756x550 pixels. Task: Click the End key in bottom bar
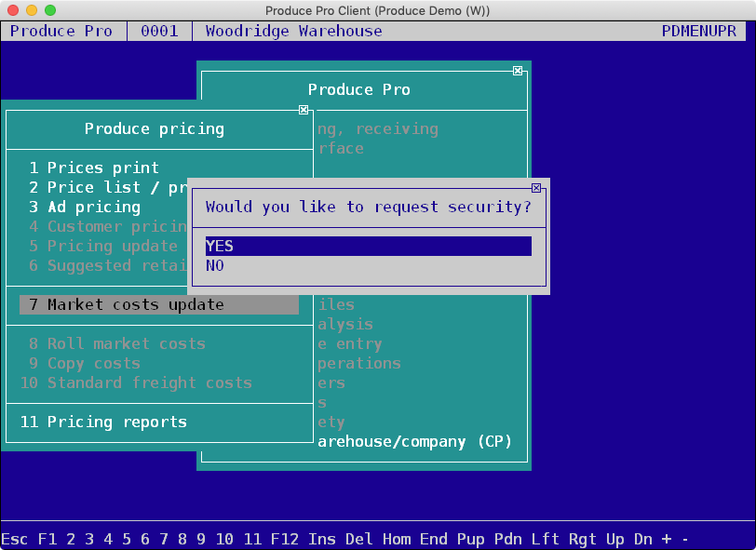[x=434, y=539]
